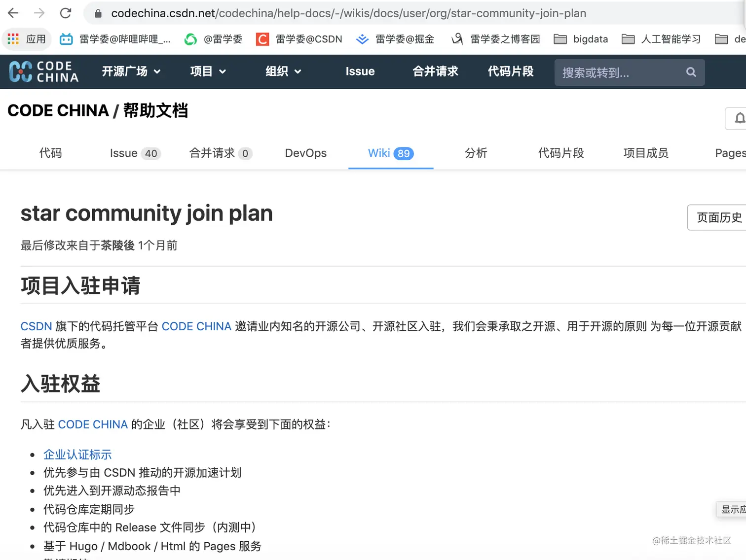Reload the current page

(x=65, y=13)
